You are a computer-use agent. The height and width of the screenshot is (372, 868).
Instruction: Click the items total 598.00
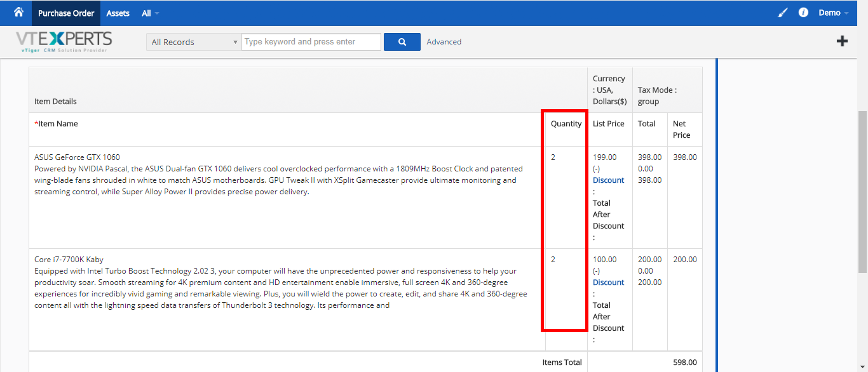point(685,362)
